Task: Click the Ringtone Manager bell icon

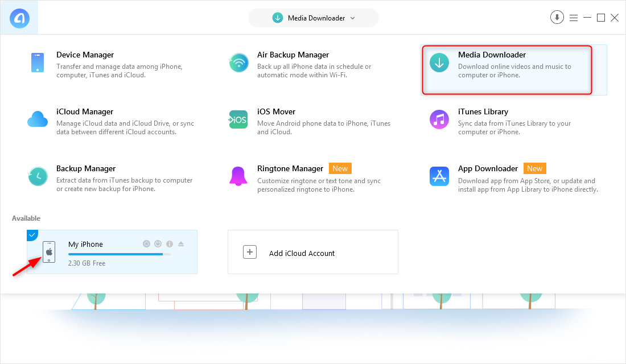Action: point(238,176)
